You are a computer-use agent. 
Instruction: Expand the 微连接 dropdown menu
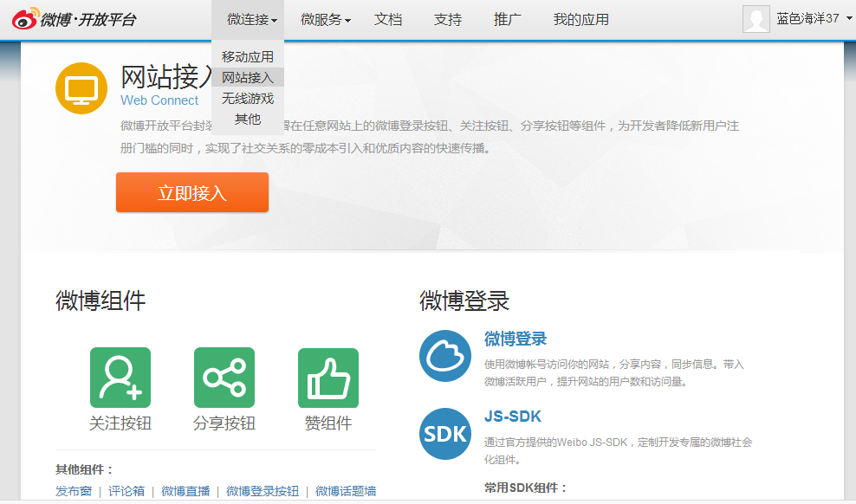251,20
